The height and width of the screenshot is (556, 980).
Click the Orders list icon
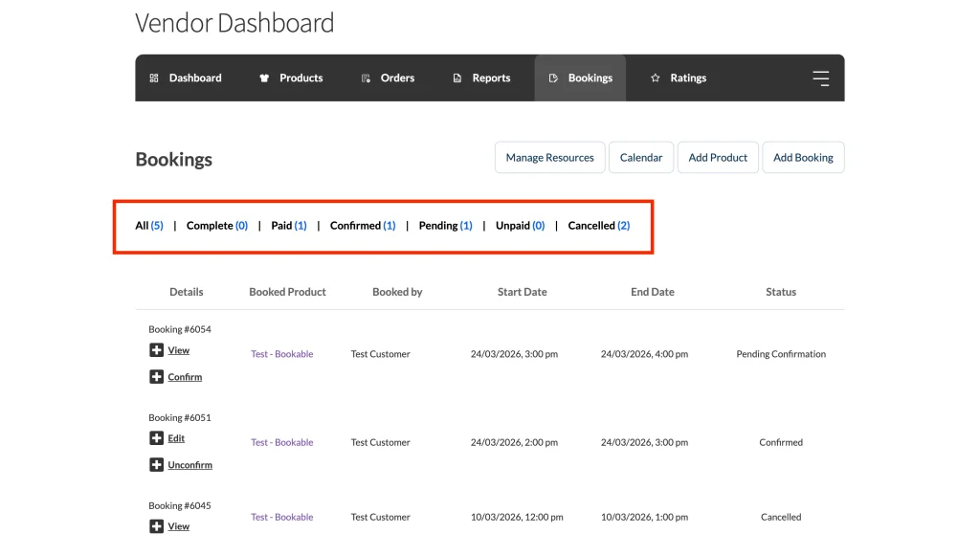tap(366, 78)
